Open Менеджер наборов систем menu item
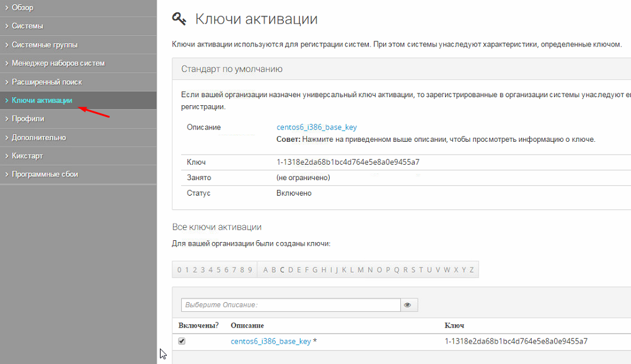This screenshot has height=364, width=631. click(x=58, y=63)
